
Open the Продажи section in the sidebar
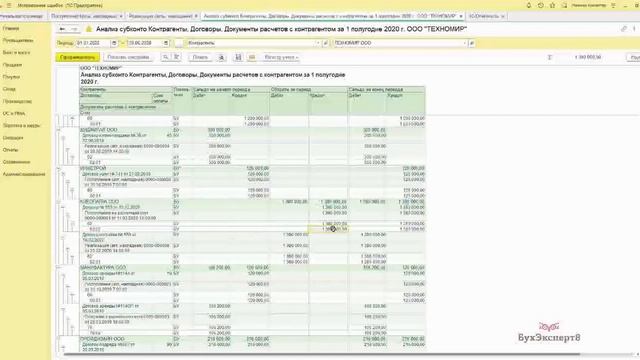(x=12, y=65)
